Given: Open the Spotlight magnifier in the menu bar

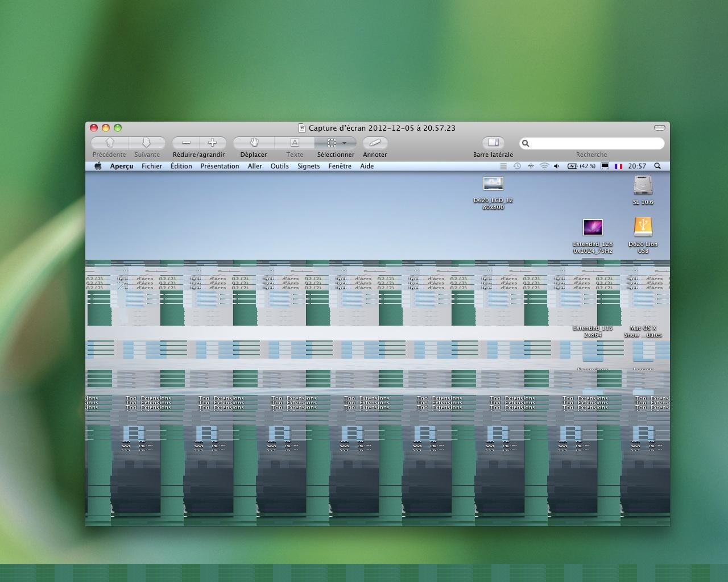Looking at the screenshot, I should pos(657,166).
